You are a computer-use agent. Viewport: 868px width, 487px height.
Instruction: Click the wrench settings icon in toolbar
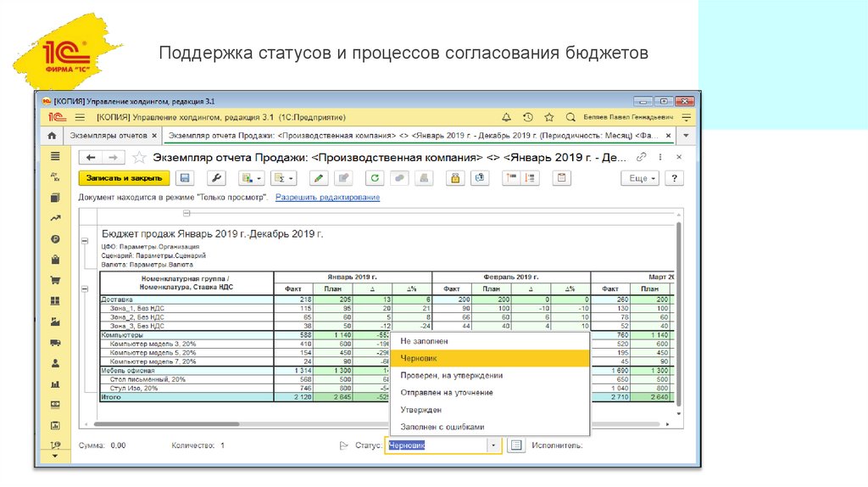coord(215,178)
